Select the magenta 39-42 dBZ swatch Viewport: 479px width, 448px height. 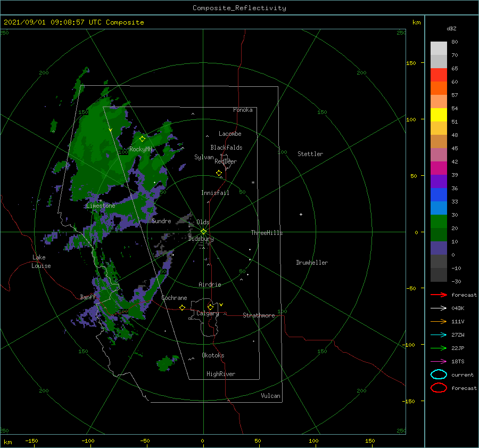[x=439, y=168]
